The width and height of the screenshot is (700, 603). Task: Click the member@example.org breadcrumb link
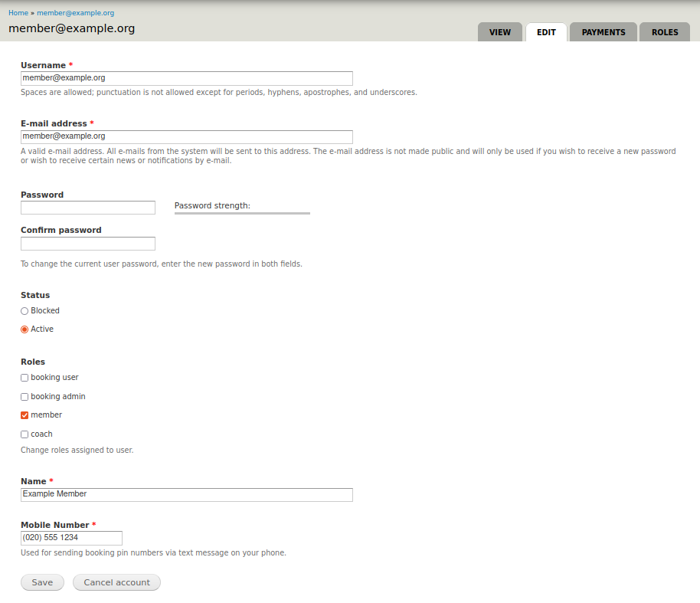pos(75,13)
